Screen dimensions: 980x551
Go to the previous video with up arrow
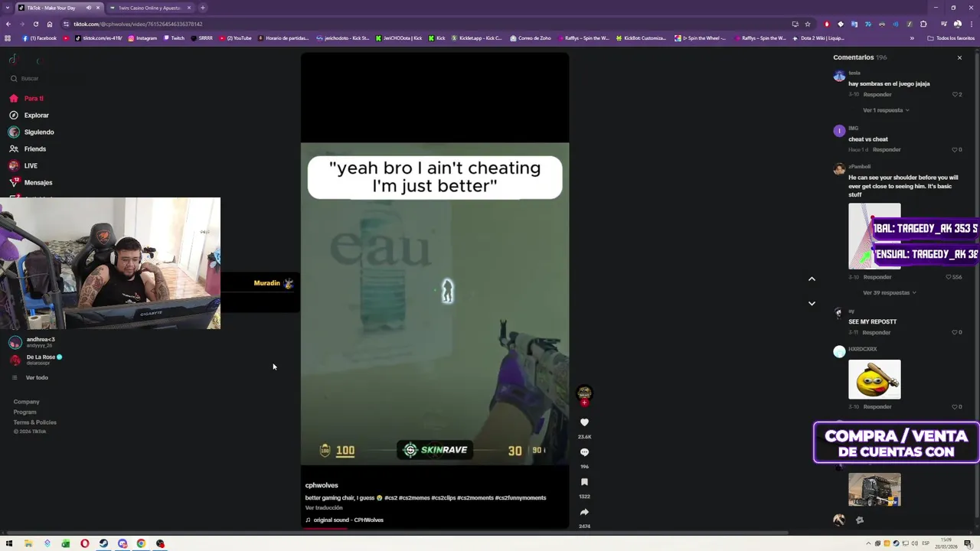point(812,279)
